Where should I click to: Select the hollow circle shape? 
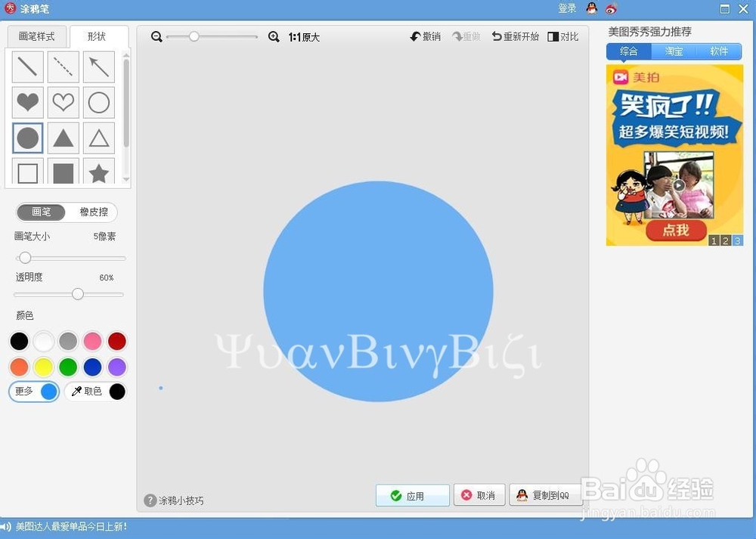coord(99,102)
